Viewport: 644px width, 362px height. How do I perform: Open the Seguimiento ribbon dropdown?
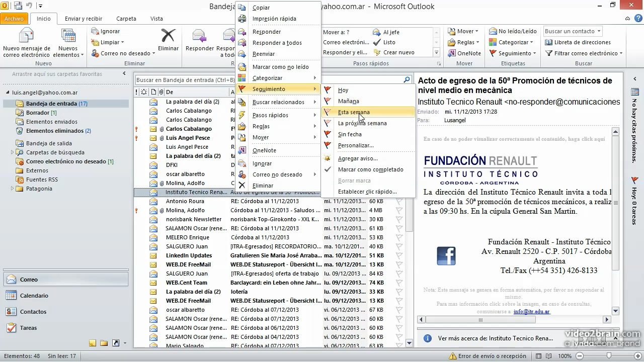(x=513, y=53)
